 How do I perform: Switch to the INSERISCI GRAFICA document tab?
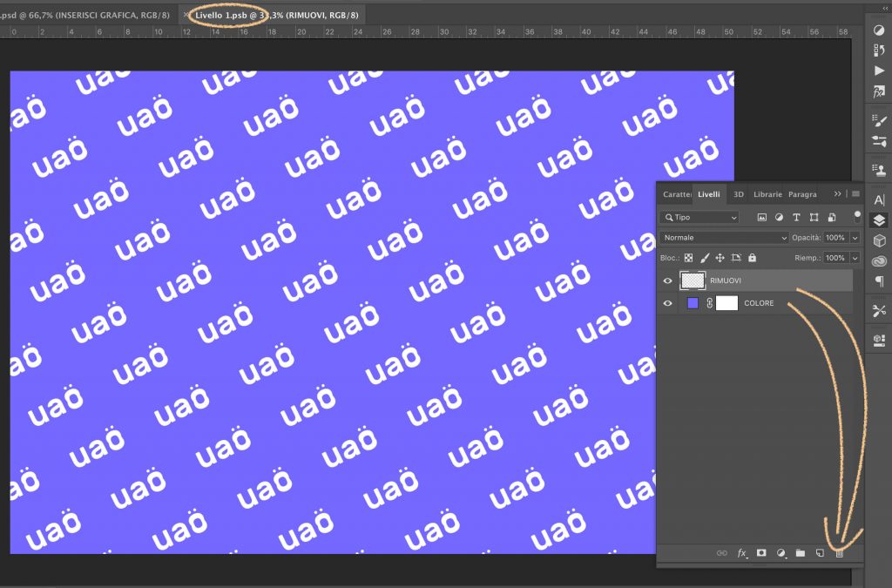(x=87, y=15)
